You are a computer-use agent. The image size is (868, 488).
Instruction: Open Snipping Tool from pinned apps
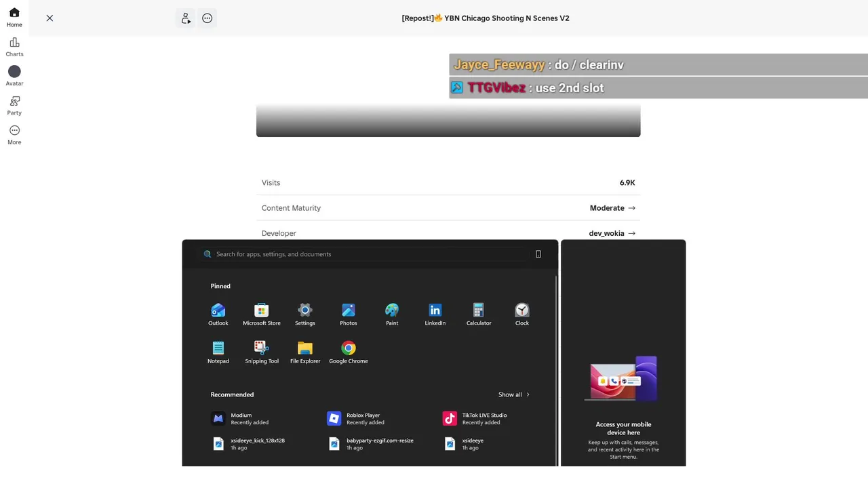(x=262, y=352)
